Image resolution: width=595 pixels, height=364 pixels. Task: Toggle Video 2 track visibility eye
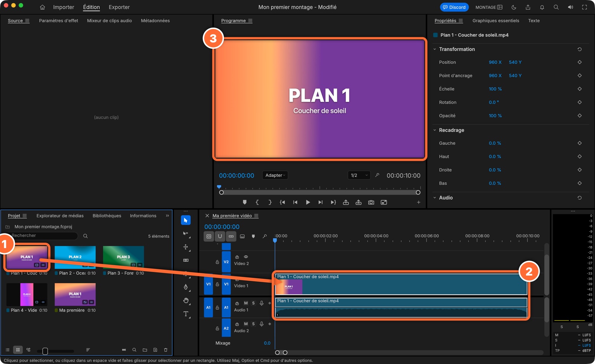246,257
